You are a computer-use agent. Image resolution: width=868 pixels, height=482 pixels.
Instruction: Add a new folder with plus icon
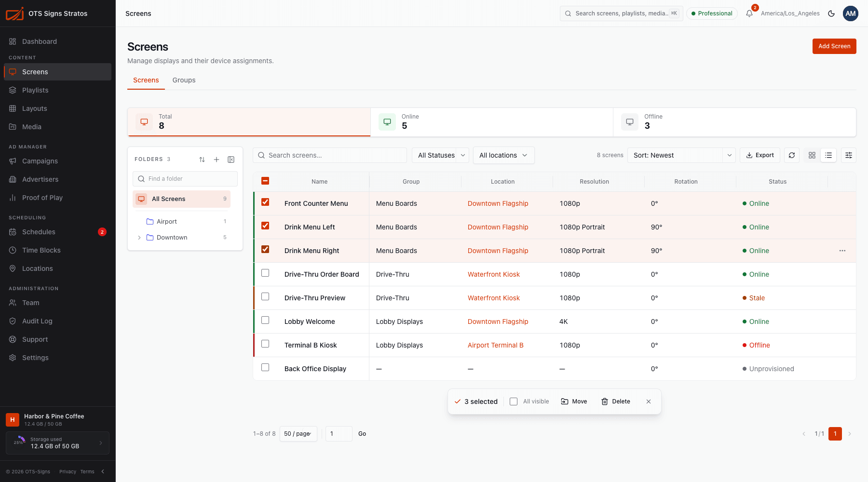tap(217, 160)
